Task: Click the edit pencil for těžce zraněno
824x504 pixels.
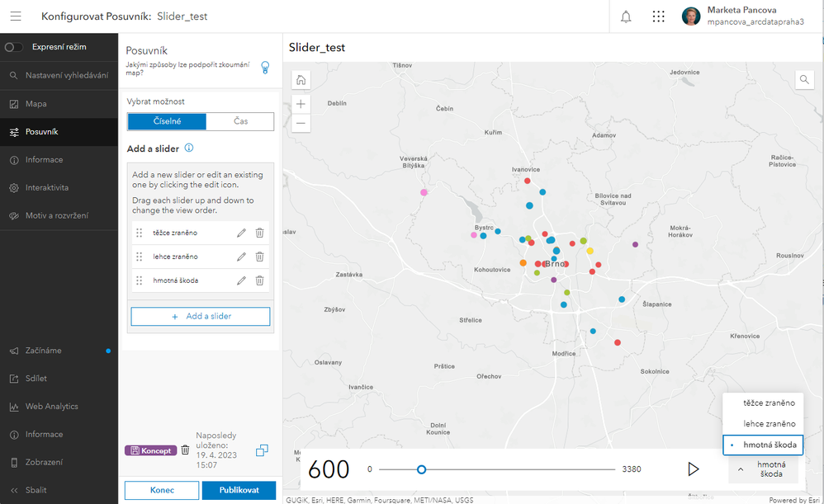Action: pos(241,233)
